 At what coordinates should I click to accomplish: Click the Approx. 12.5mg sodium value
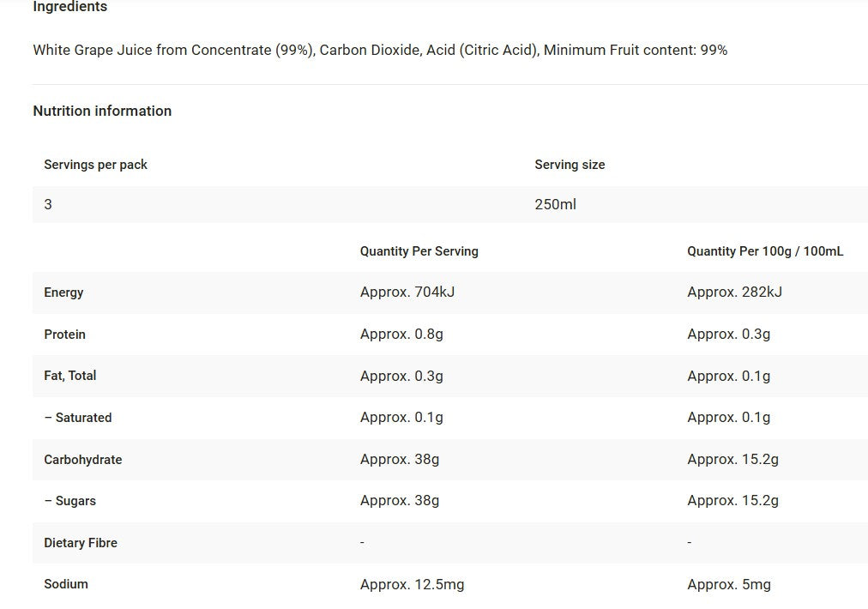[412, 584]
